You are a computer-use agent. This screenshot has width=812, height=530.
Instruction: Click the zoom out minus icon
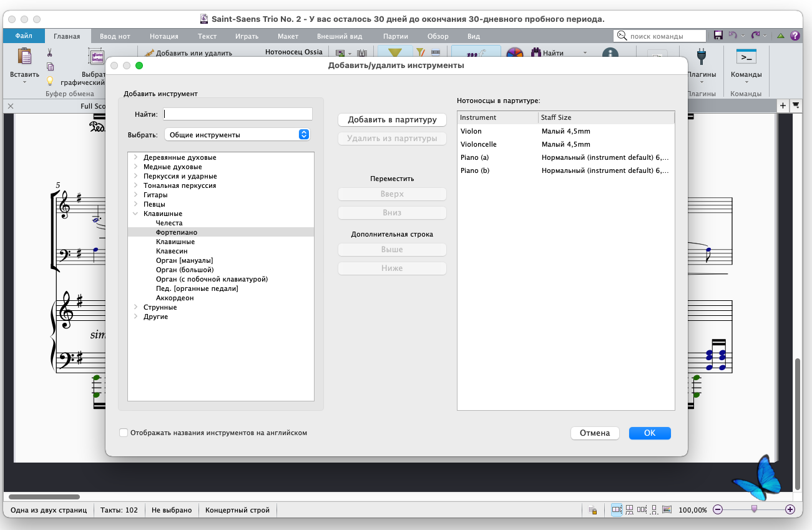tap(718, 510)
